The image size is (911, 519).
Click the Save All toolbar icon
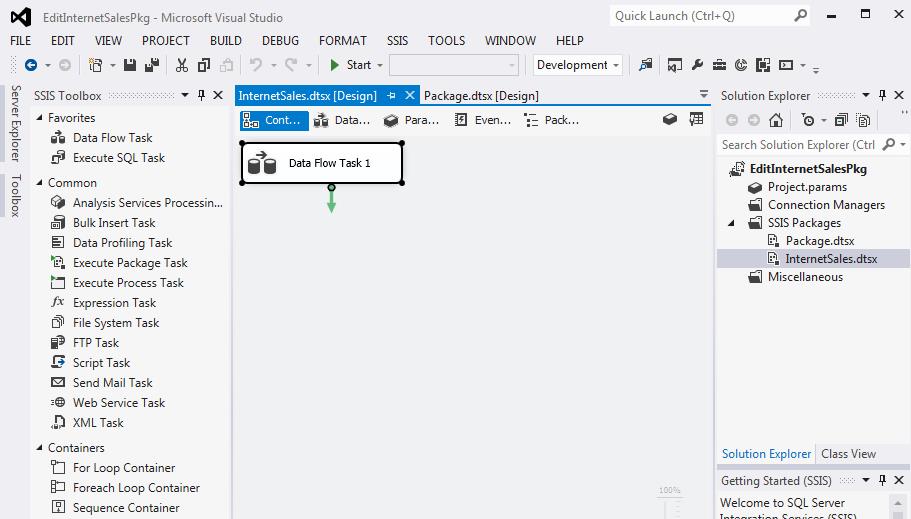tap(151, 65)
